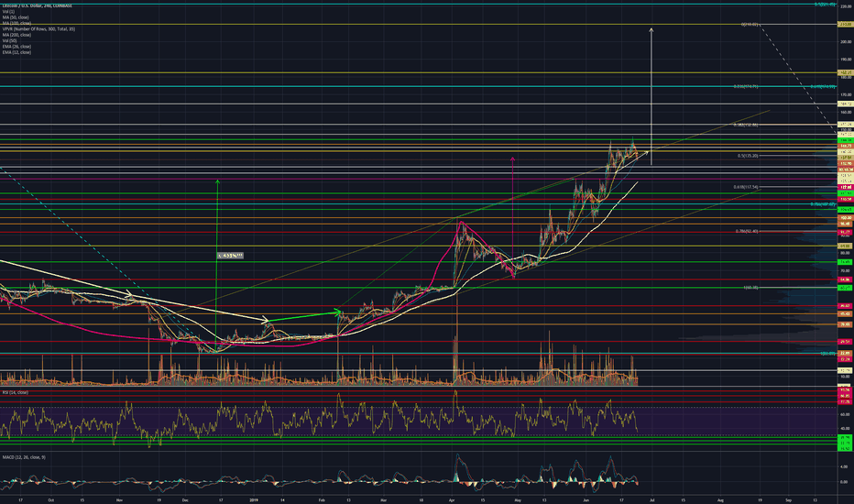Click the 0.00 value on MACD axis
The width and height of the screenshot is (854, 504).
pyautogui.click(x=844, y=482)
